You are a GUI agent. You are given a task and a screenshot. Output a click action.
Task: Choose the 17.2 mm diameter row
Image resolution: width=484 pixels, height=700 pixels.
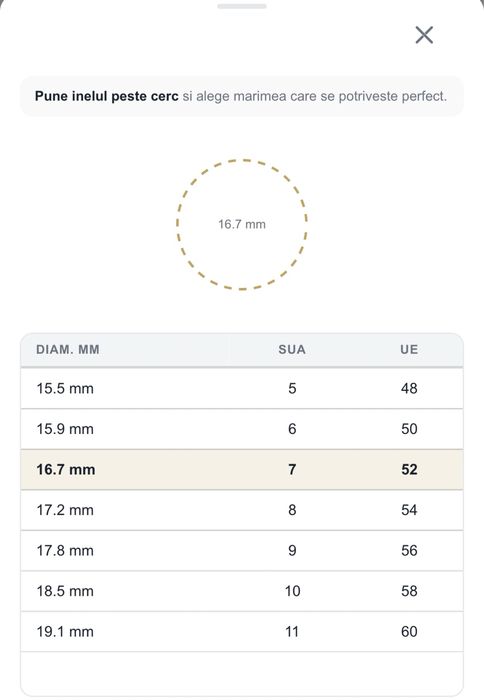pyautogui.click(x=242, y=510)
